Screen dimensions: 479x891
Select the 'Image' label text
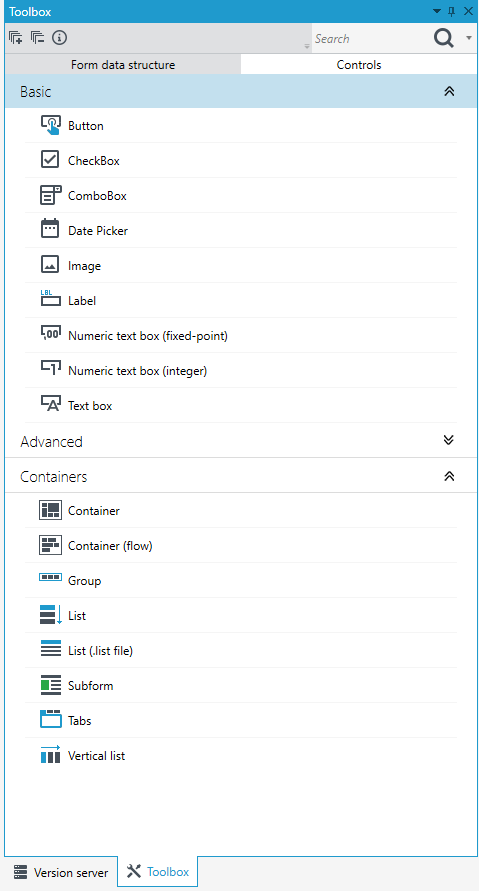[x=85, y=266]
